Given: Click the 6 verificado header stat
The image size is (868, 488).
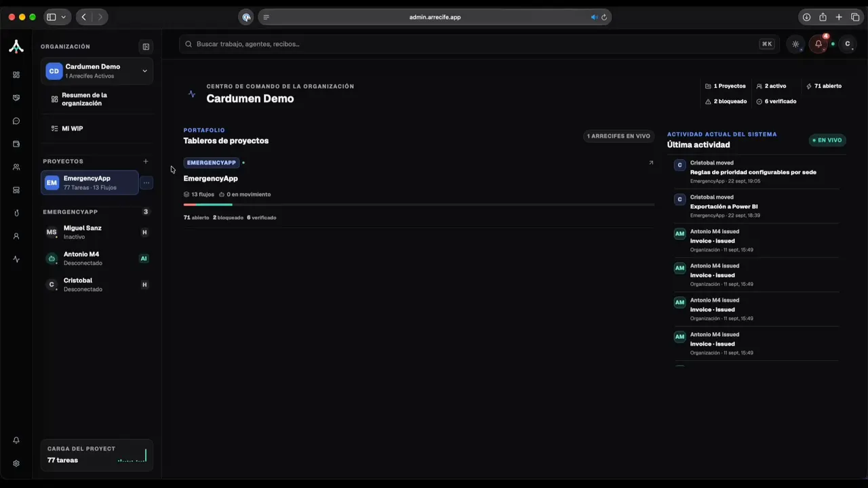Looking at the screenshot, I should (x=776, y=102).
